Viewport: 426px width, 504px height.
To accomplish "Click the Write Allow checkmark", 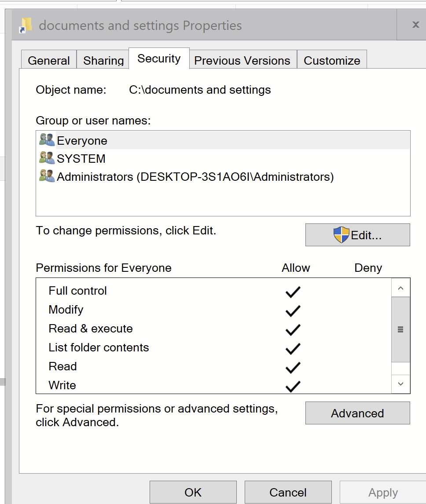I will tap(293, 386).
